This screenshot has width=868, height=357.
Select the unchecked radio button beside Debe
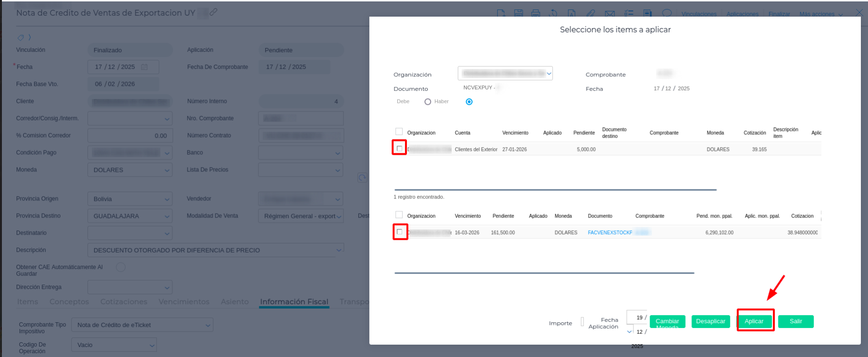(x=427, y=102)
